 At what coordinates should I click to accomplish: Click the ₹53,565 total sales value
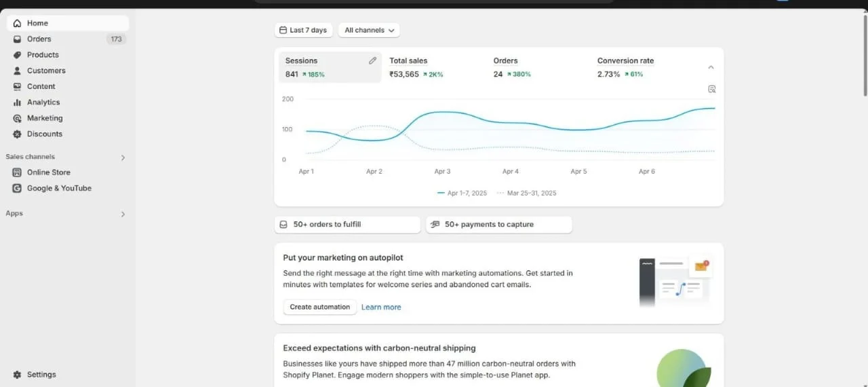coord(404,74)
